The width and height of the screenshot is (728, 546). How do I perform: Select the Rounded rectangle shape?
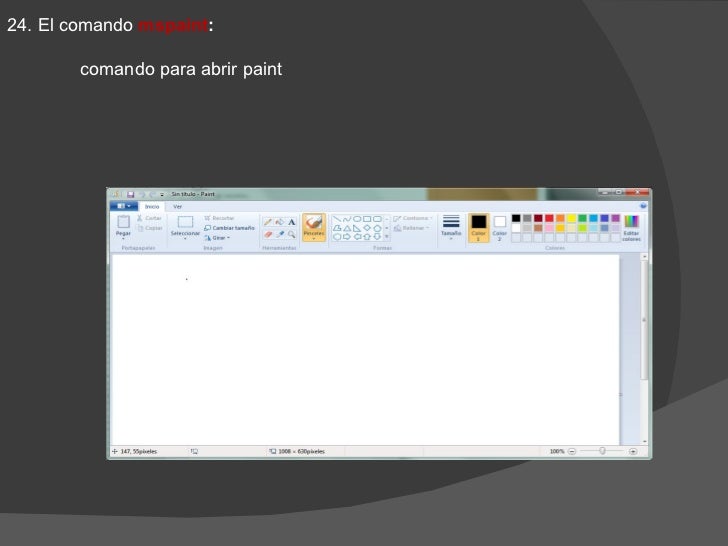(377, 219)
